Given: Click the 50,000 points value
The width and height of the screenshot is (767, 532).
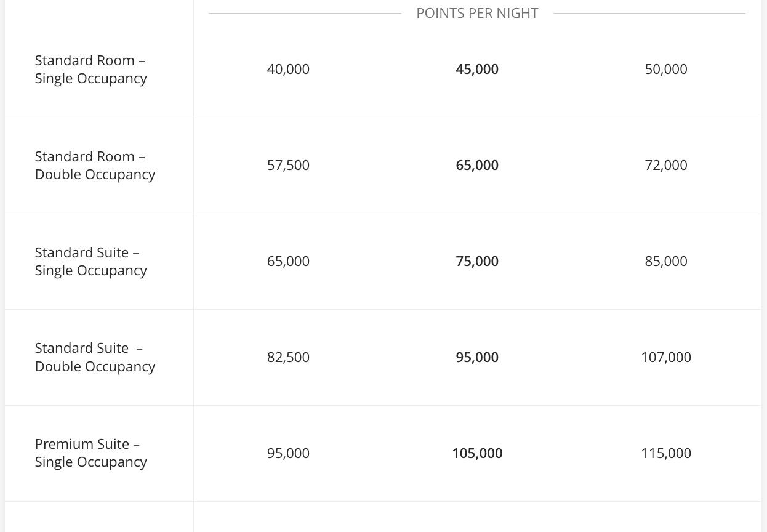Looking at the screenshot, I should click(x=665, y=69).
